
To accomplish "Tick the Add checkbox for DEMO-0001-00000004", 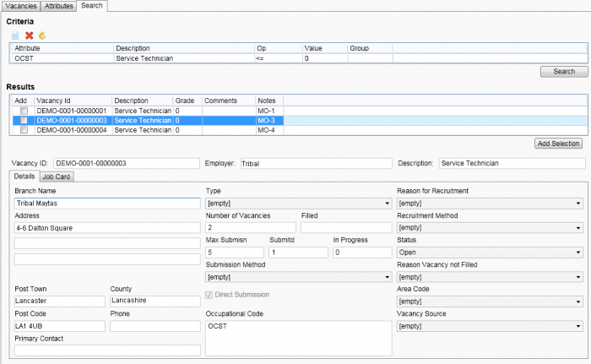I will [24, 130].
